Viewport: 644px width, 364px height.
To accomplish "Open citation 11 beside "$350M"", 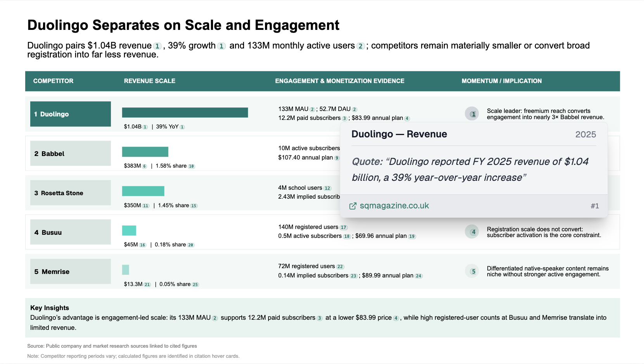I will (146, 206).
